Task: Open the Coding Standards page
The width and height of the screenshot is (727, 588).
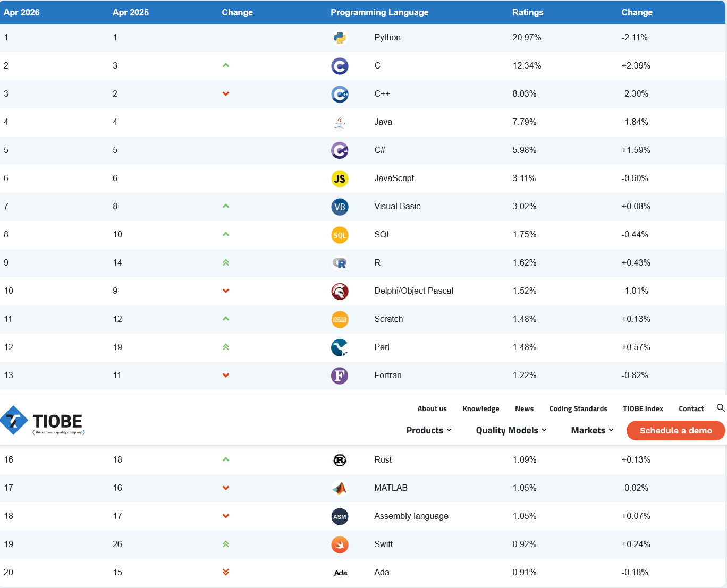Action: 578,408
